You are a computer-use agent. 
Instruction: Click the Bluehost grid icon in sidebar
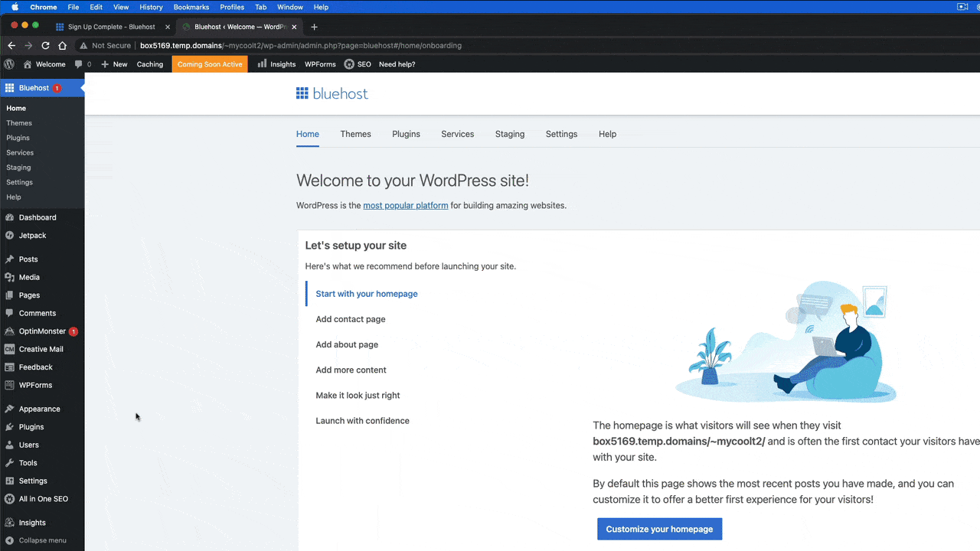pos(9,88)
